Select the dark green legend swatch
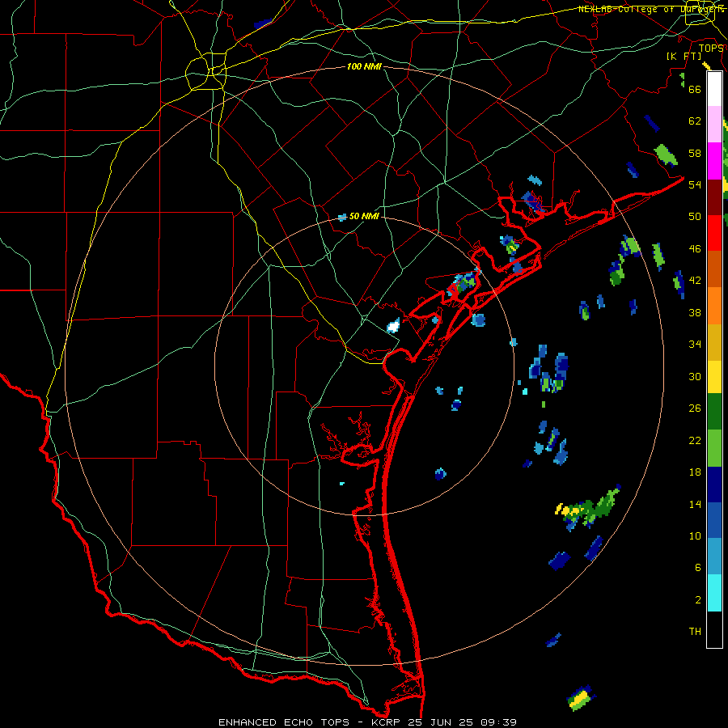This screenshot has width=728, height=728. [714, 412]
